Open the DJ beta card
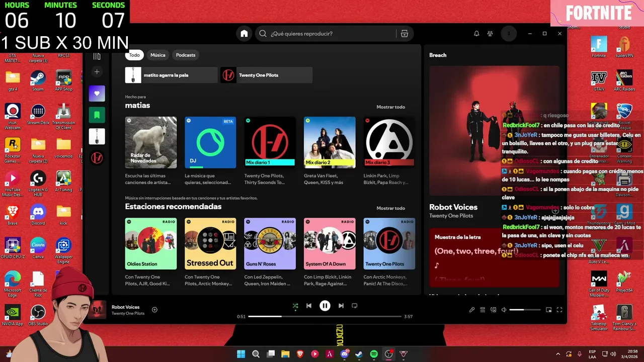The width and height of the screenshot is (644, 362). point(210,142)
